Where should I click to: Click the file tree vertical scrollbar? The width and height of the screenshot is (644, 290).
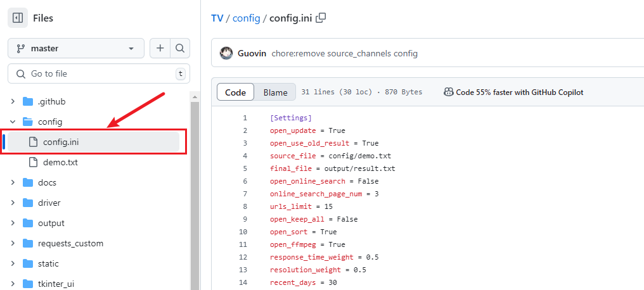[x=195, y=196]
